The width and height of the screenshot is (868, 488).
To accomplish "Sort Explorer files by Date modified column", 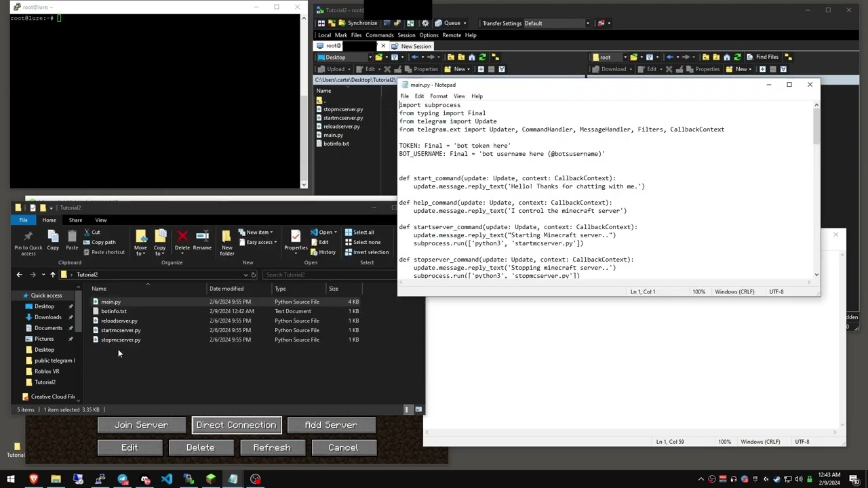I will coord(226,289).
